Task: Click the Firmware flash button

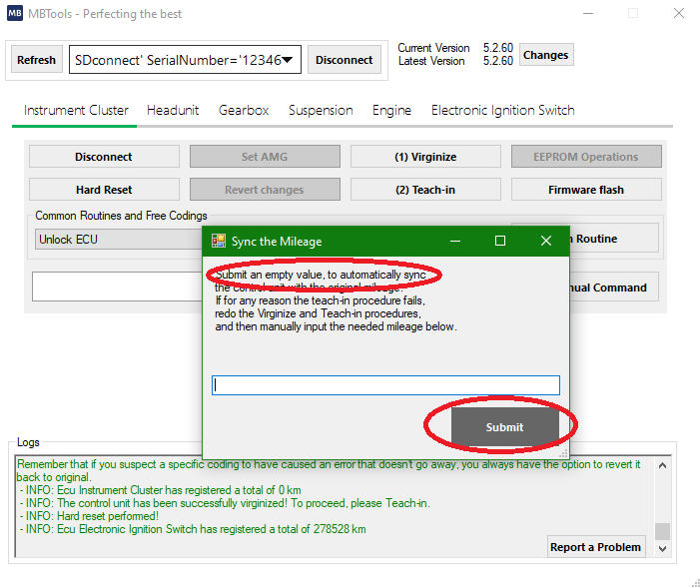Action: (586, 190)
